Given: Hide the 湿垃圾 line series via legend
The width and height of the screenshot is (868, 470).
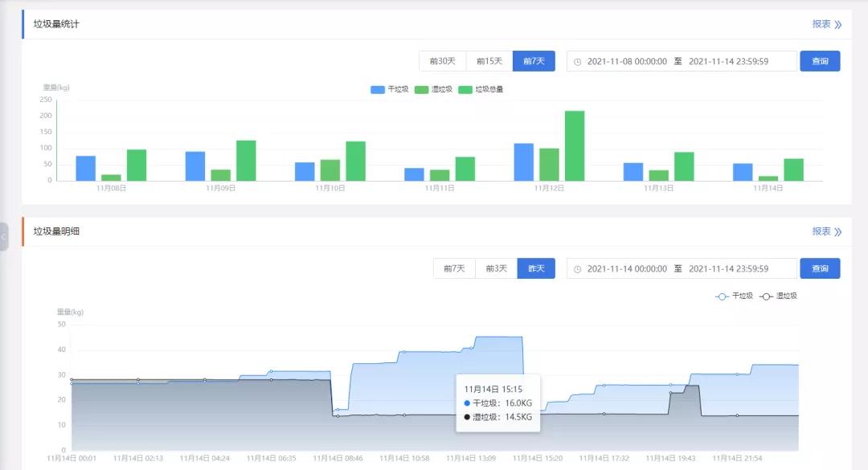Looking at the screenshot, I should [x=778, y=296].
